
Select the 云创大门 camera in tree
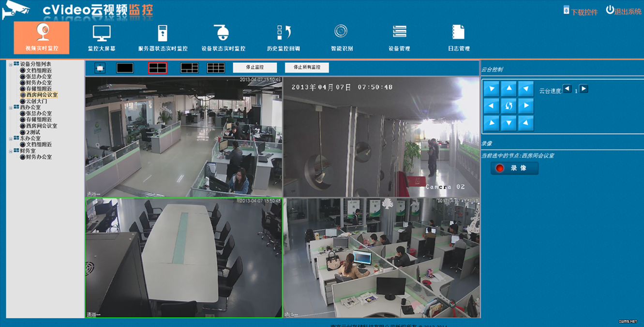[36, 102]
